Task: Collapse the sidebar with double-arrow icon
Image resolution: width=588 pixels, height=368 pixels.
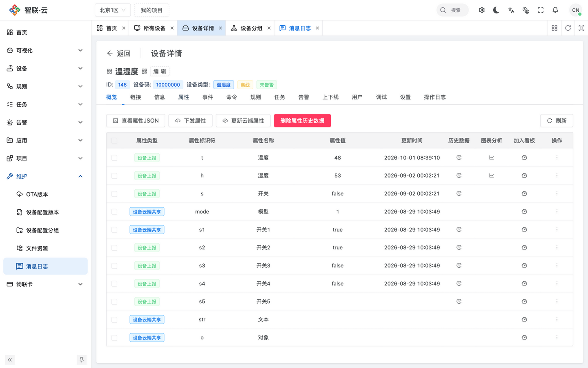Action: point(10,360)
